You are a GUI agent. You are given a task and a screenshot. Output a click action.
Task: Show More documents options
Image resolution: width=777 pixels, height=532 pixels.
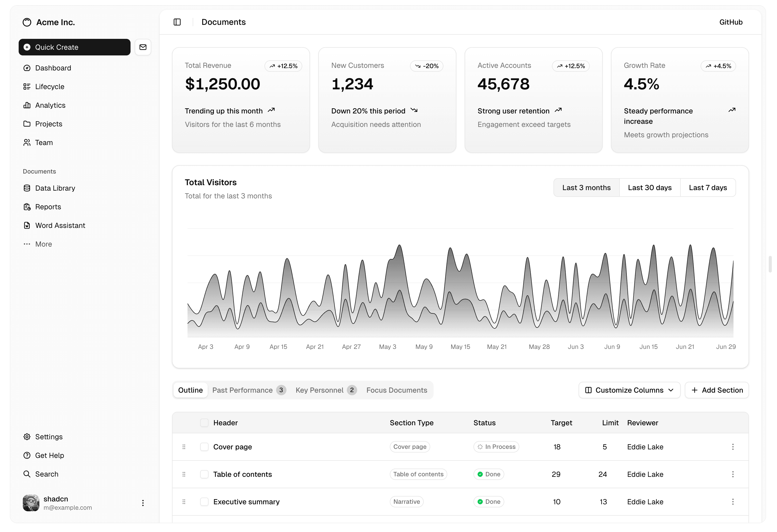pyautogui.click(x=85, y=245)
